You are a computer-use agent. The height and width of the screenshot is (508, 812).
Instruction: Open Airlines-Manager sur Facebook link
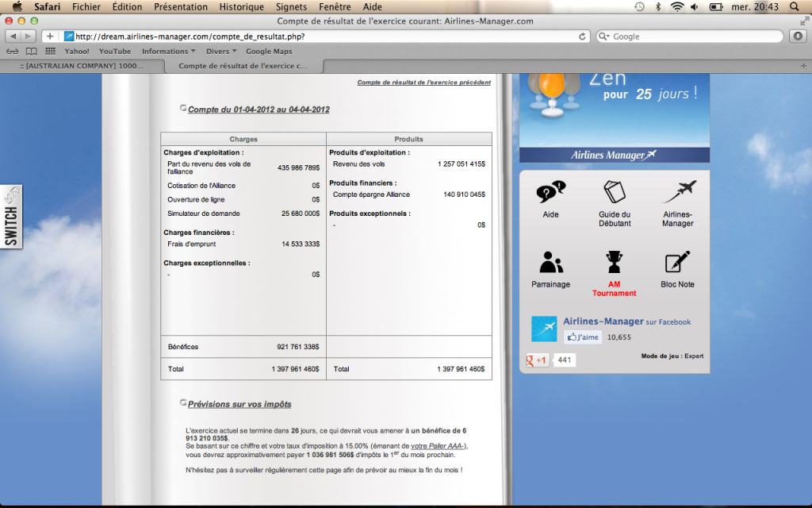(x=626, y=321)
